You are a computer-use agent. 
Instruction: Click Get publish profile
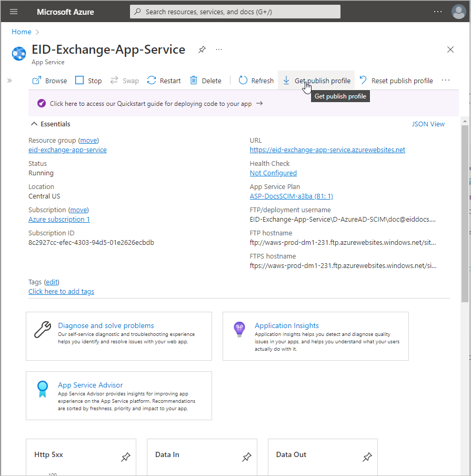point(316,81)
